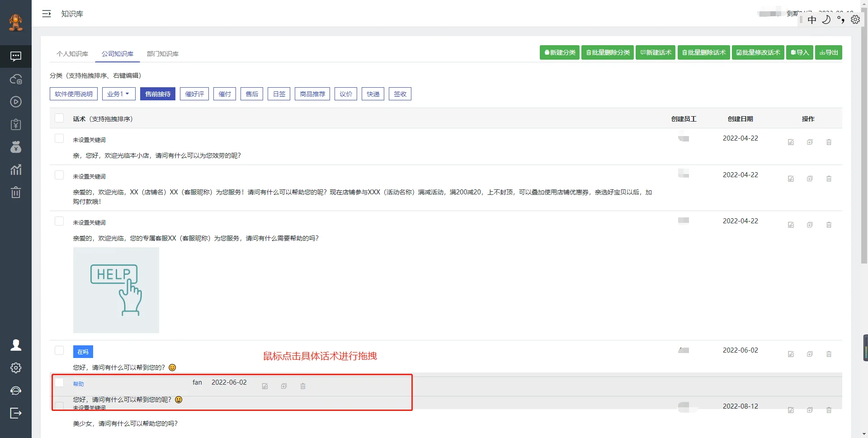Switch to the 部门知识库 tab
The height and width of the screenshot is (438, 868).
pyautogui.click(x=163, y=54)
